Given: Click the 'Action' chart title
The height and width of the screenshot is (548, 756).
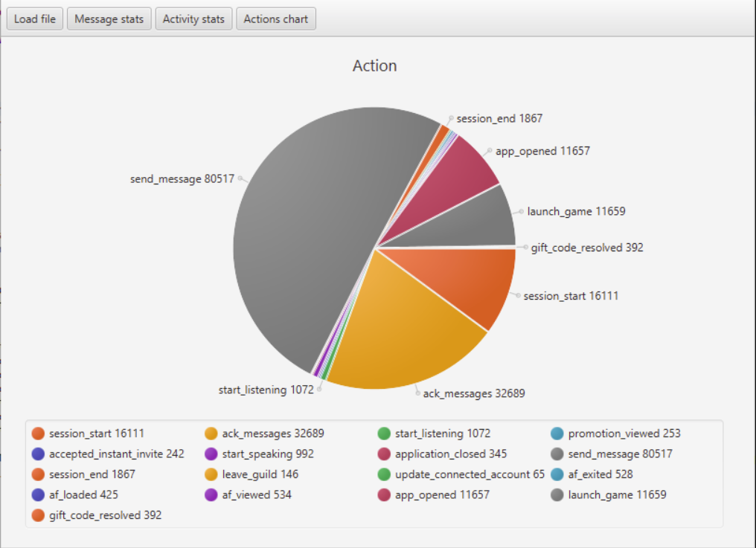Looking at the screenshot, I should tap(374, 65).
